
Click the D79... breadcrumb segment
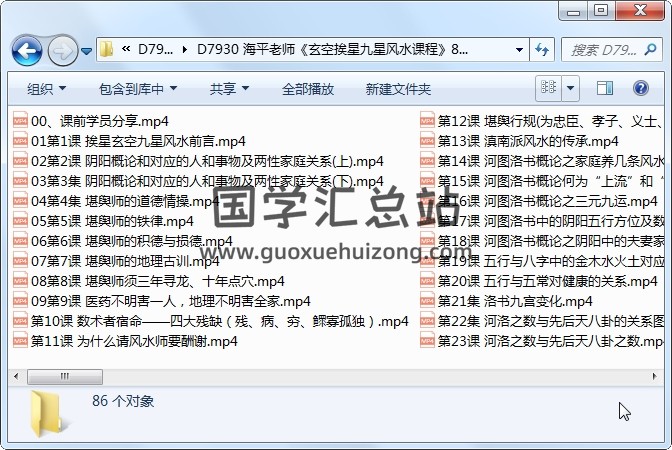(155, 50)
